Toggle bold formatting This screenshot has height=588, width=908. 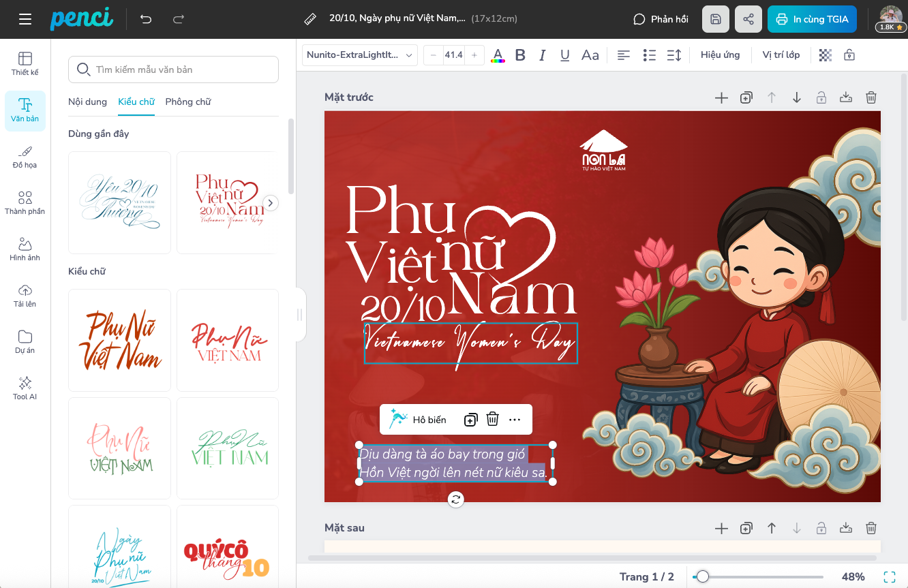pyautogui.click(x=520, y=55)
